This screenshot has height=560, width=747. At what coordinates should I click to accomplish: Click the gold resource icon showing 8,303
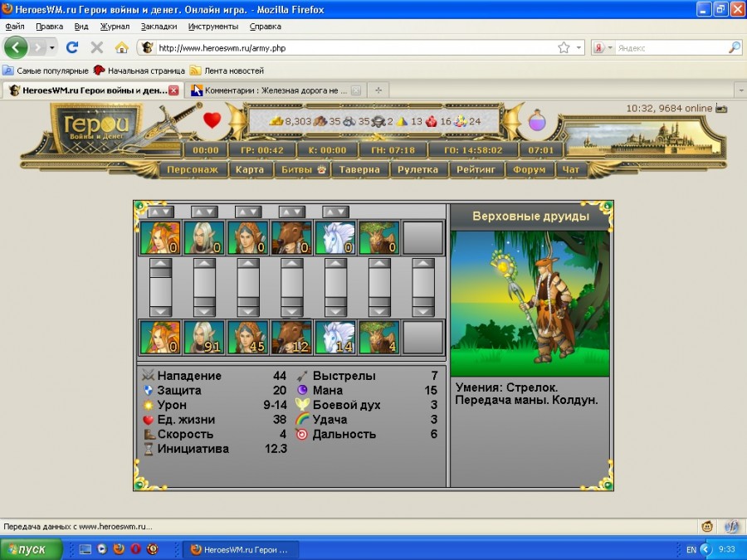tap(276, 121)
